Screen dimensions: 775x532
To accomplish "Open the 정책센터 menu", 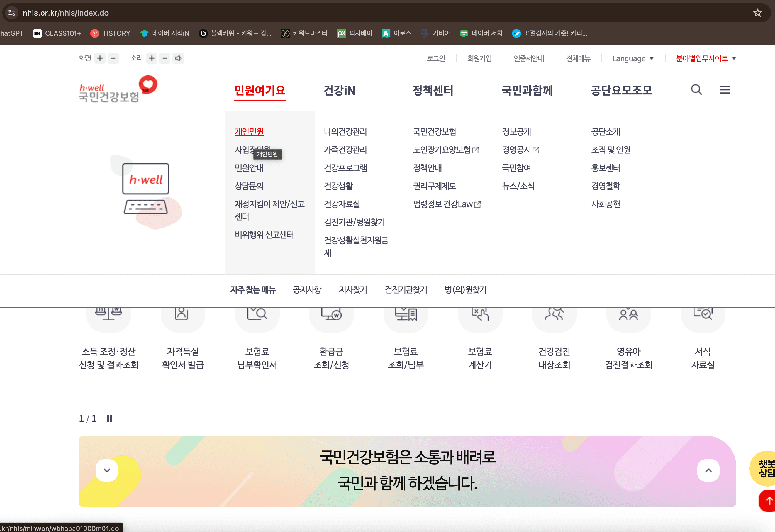I will [433, 90].
